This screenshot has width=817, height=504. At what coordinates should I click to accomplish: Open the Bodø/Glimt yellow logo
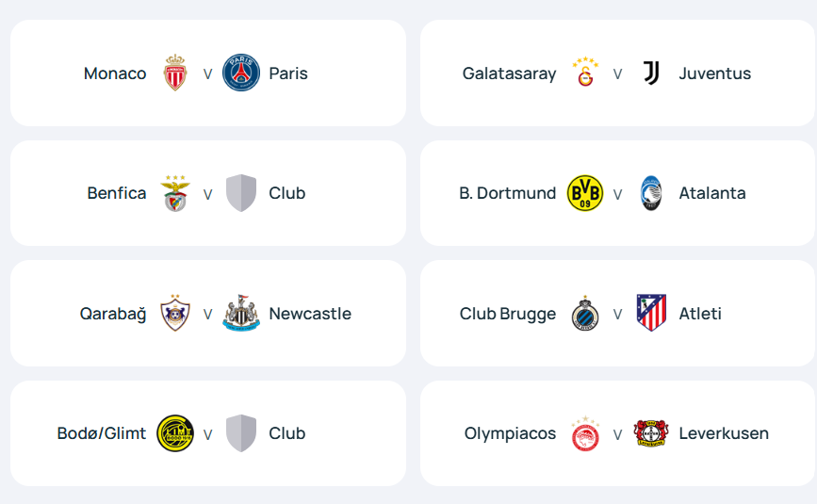click(x=175, y=433)
